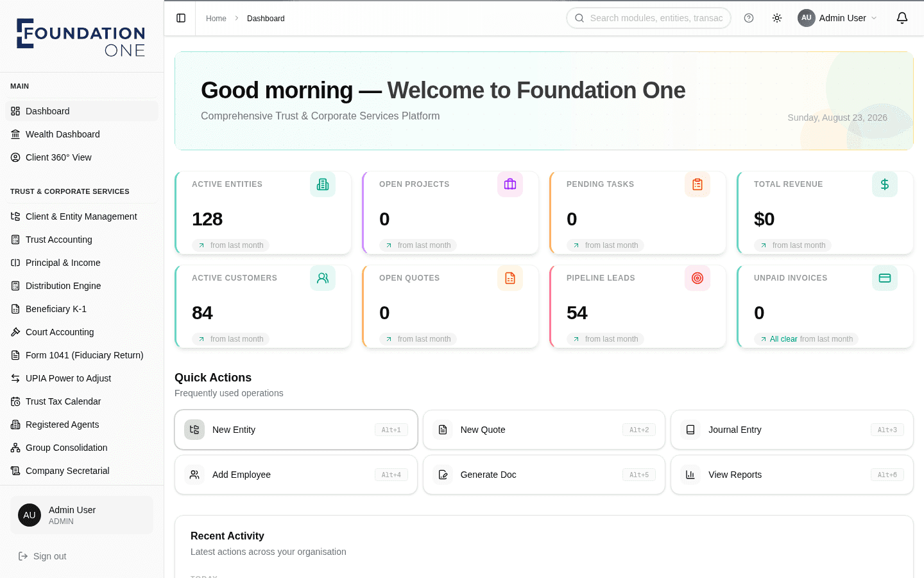
Task: Click the Generate Doc quick action
Action: [x=544, y=475]
